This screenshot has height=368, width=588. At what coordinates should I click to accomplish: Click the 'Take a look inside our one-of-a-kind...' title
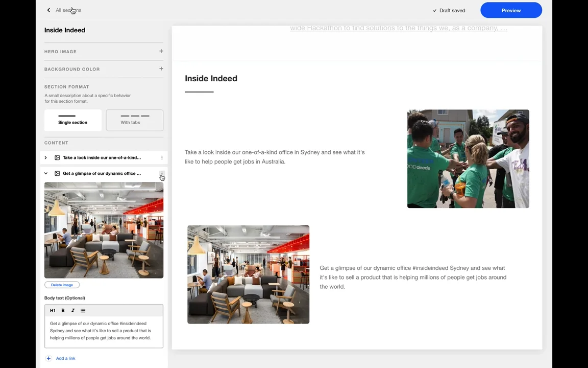pos(102,158)
